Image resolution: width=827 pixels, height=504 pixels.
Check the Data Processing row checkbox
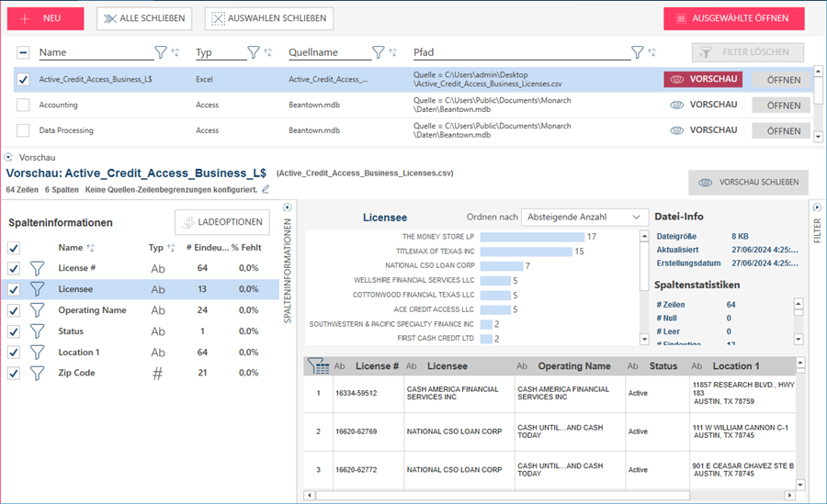pos(23,130)
